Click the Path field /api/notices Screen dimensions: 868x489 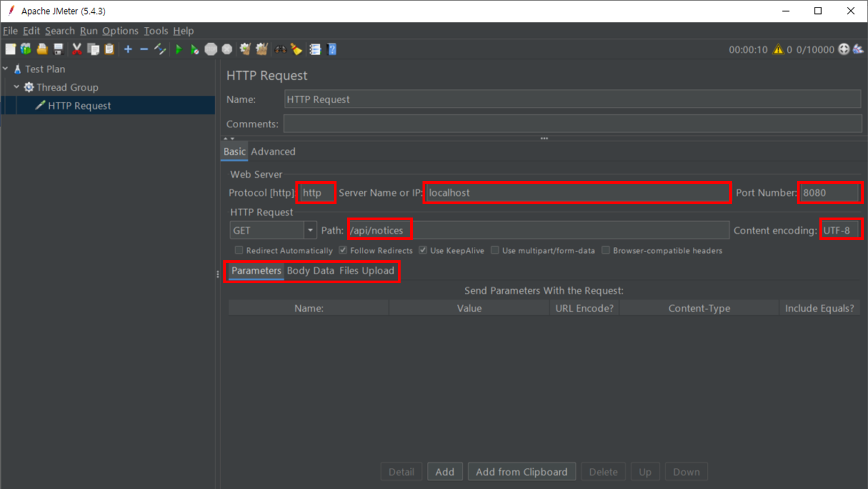538,230
